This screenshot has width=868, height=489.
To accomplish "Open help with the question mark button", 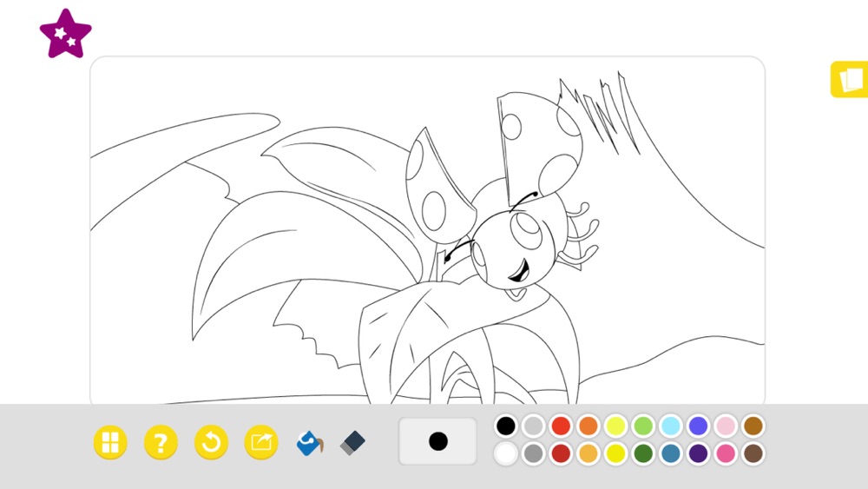I will 161,442.
